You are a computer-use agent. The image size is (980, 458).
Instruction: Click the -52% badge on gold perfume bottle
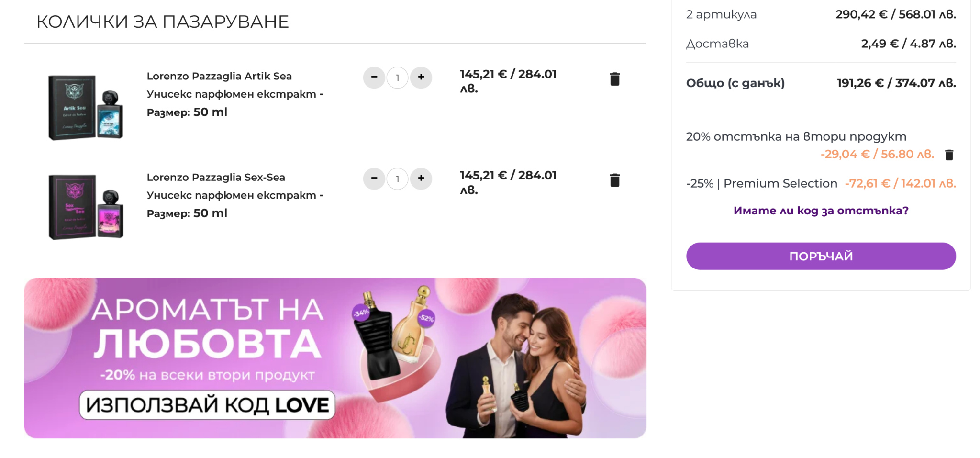pos(426,318)
